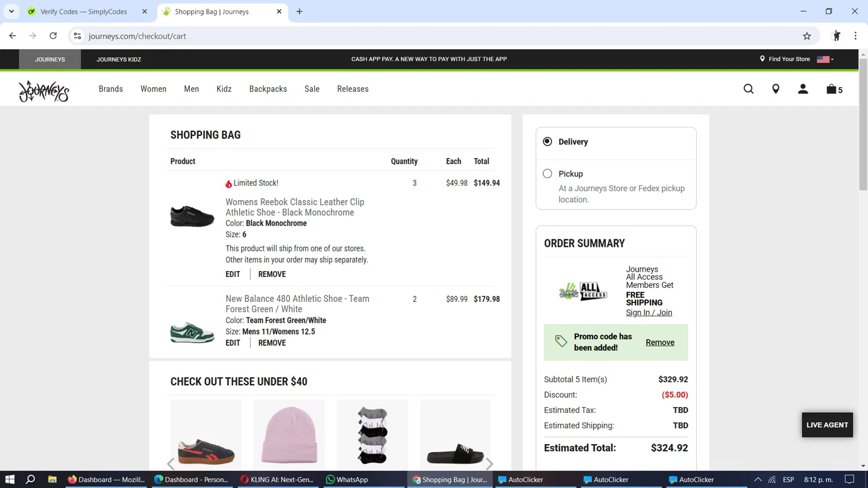Switch to the Verify Codes SimplyCodes browser tab

click(84, 12)
